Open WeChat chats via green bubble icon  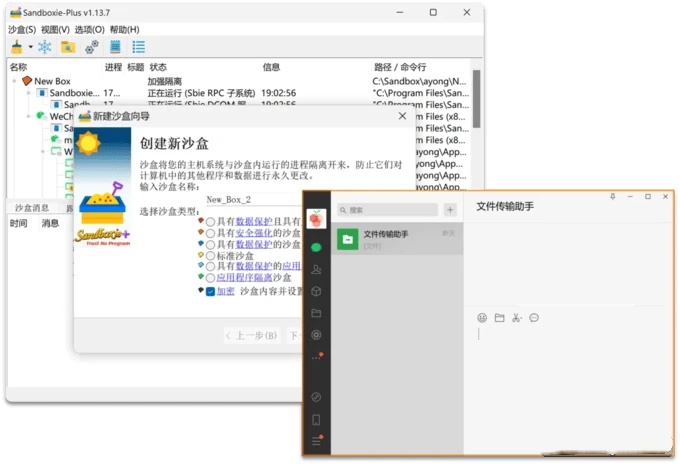coord(316,247)
